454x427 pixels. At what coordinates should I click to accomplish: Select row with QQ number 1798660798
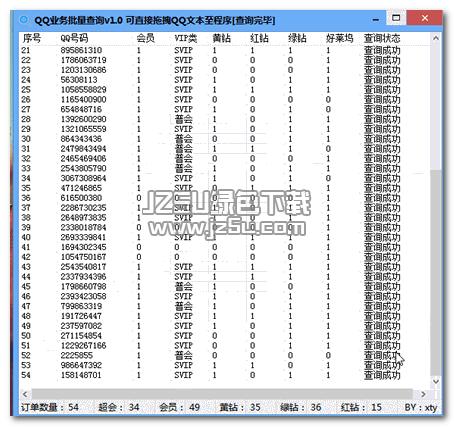pos(211,286)
